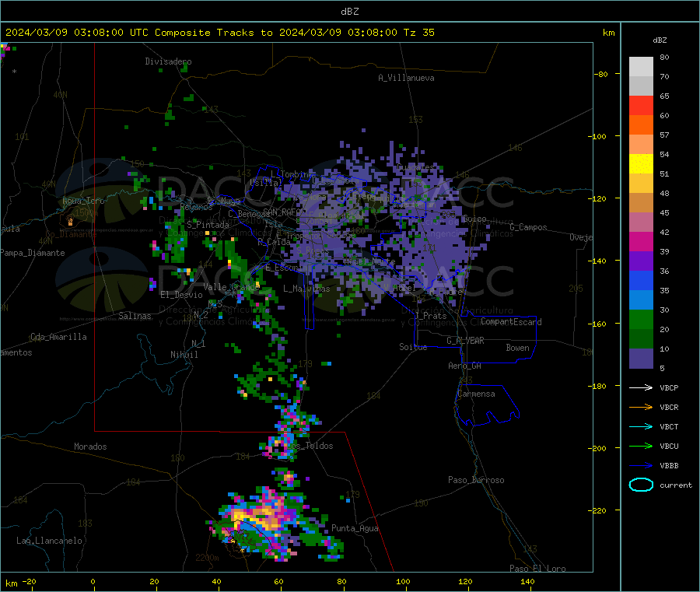
Task: Click the Punta_Agua map label
Action: click(355, 528)
